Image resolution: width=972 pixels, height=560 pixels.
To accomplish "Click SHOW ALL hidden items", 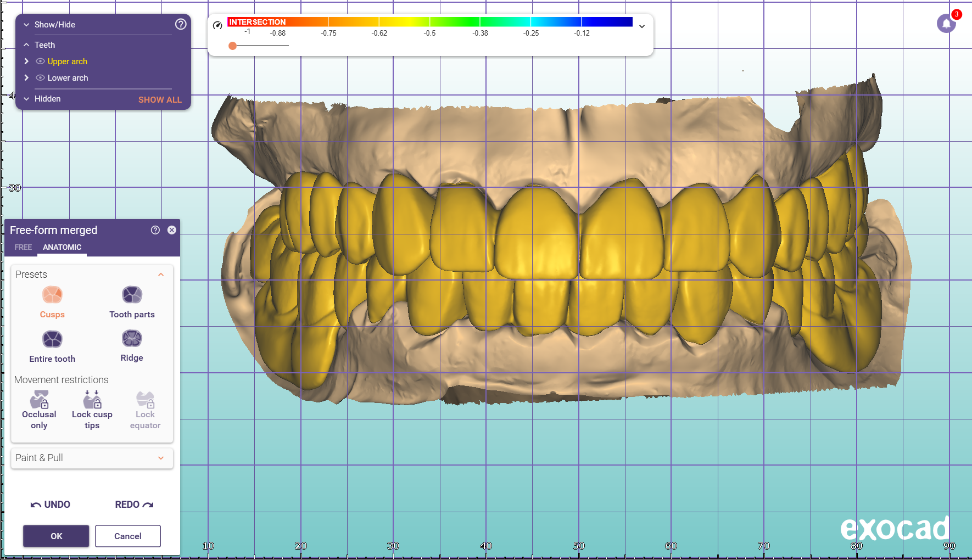I will [x=160, y=99].
